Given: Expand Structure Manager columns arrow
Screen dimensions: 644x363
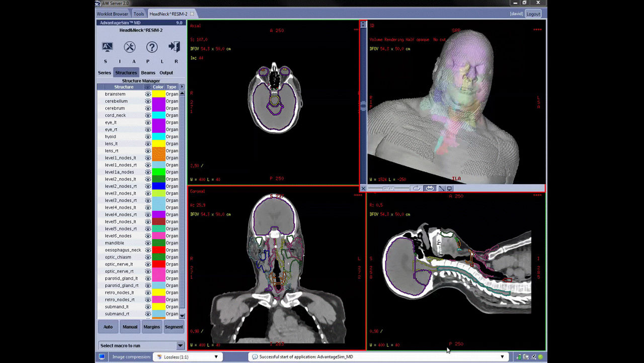Looking at the screenshot, I should 182,87.
